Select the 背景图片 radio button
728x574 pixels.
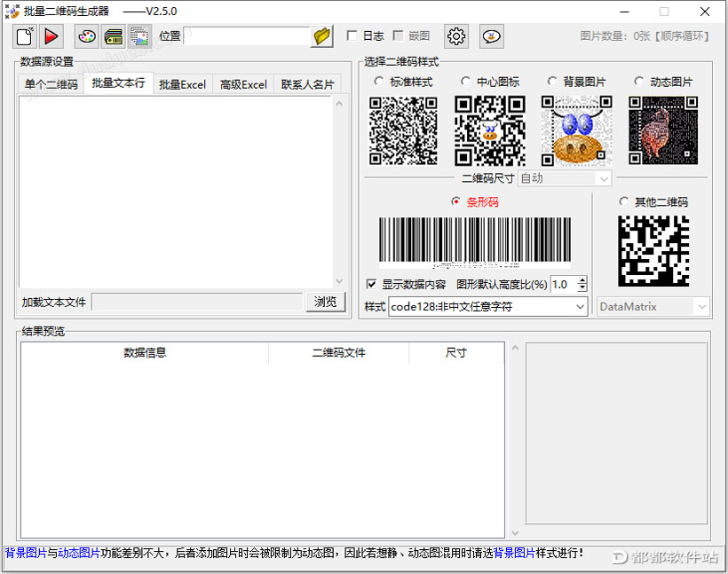coord(552,82)
